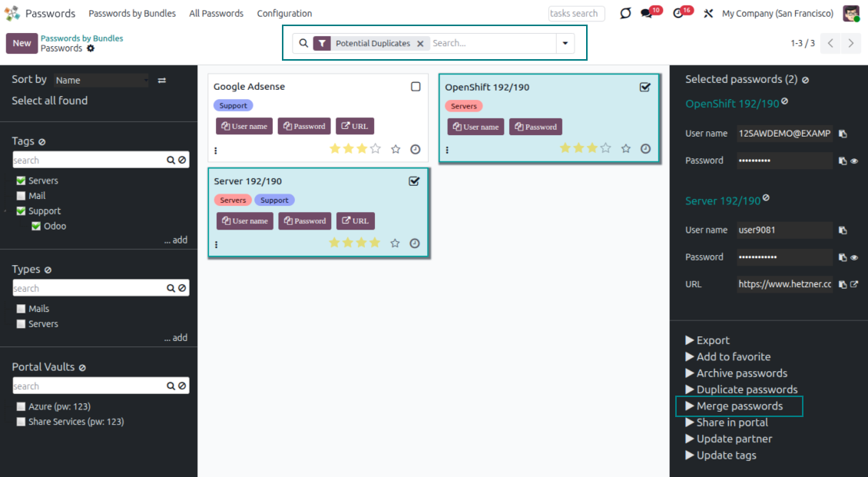This screenshot has width=868, height=477.
Task: Open the search options dropdown arrow
Action: [x=566, y=44]
